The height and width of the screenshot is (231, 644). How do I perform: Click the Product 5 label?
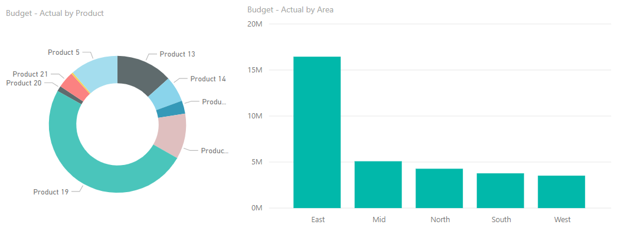64,52
